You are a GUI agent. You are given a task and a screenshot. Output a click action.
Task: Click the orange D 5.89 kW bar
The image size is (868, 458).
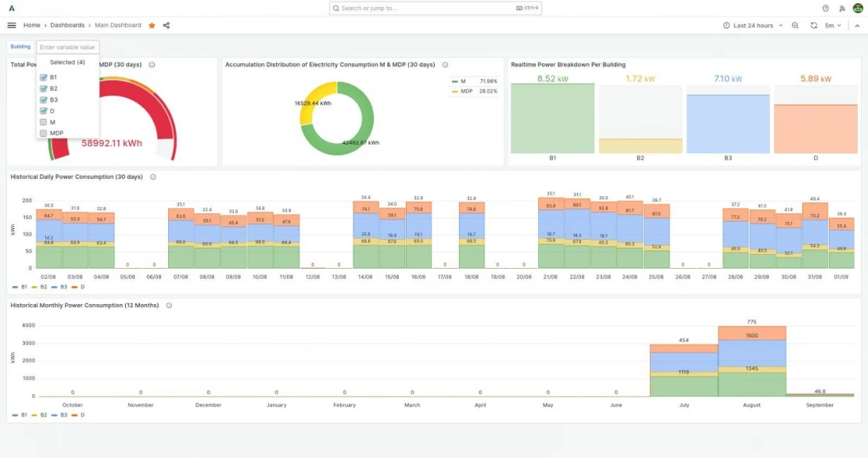tap(816, 129)
